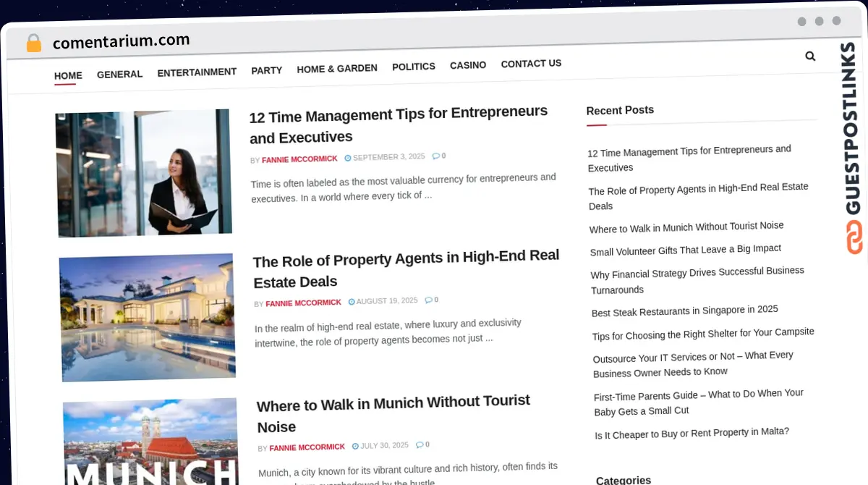Screen dimensions: 868x485
Task: Select PARTY in the navigation bar
Action: [x=267, y=70]
